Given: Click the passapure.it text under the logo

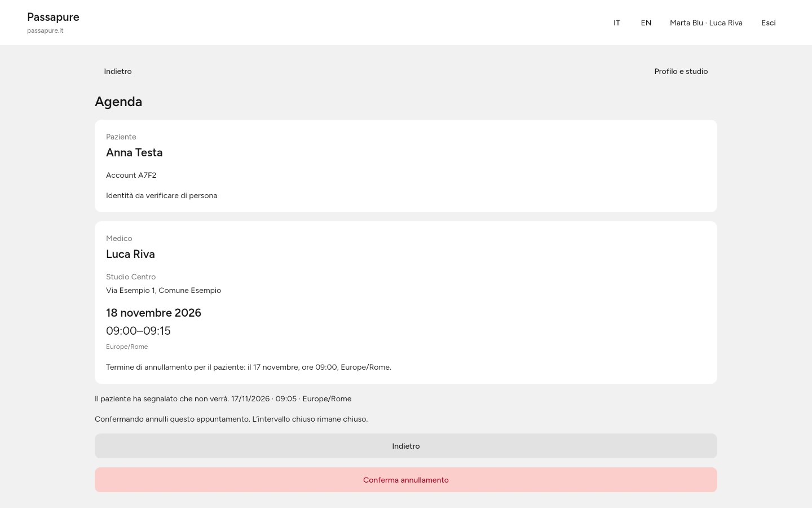Looking at the screenshot, I should [x=45, y=30].
